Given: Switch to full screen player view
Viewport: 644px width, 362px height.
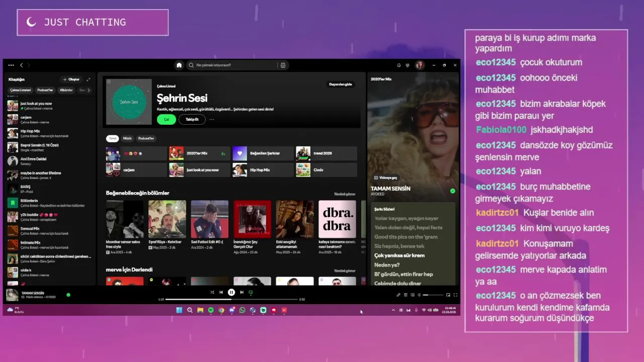Looking at the screenshot, I should click(x=455, y=295).
